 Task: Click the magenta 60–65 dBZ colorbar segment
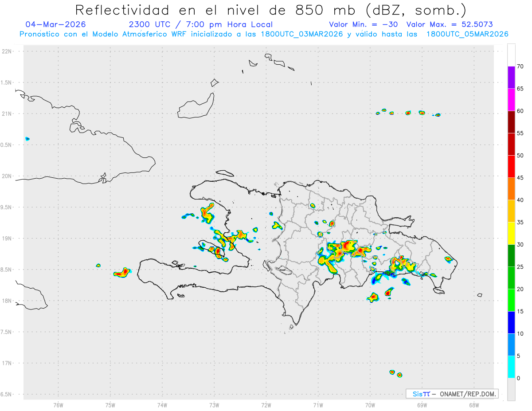(x=511, y=100)
